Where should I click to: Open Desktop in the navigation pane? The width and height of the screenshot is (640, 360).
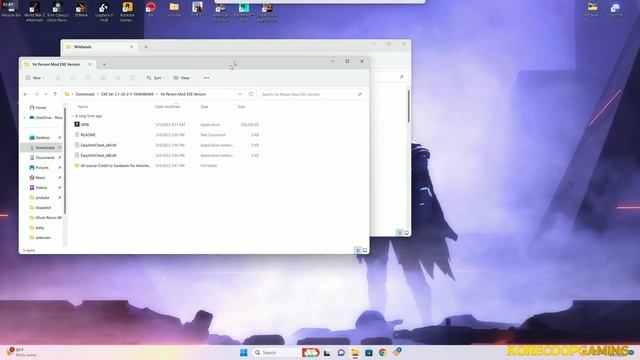(42, 138)
